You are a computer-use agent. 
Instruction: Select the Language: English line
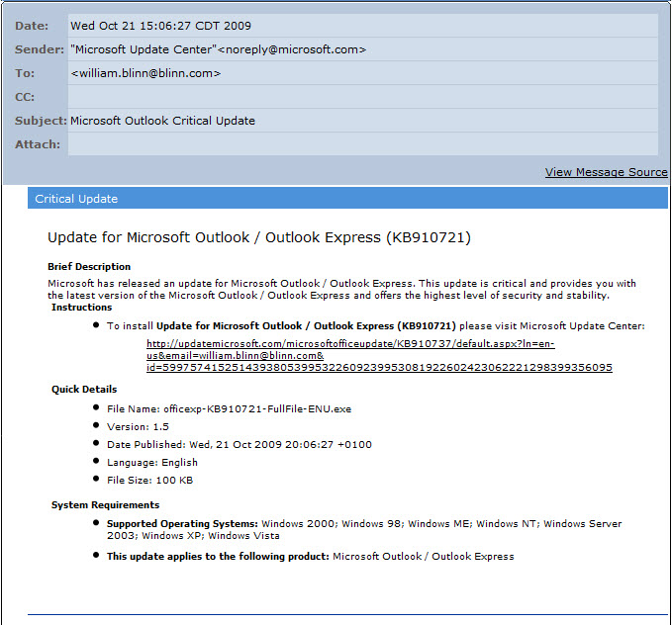152,463
